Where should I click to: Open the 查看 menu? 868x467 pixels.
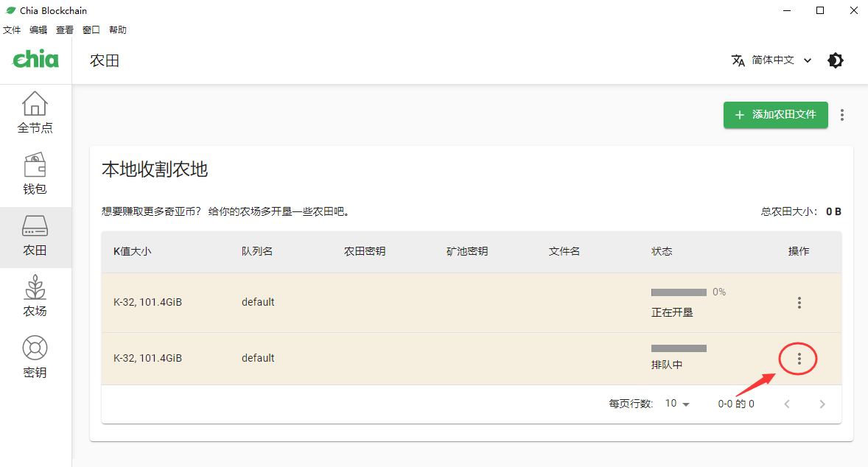[x=65, y=30]
